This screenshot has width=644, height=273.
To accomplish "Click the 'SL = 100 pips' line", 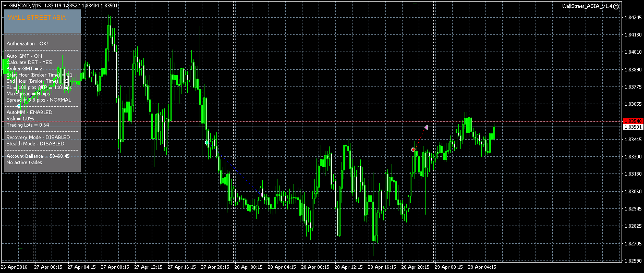I will pos(39,87).
